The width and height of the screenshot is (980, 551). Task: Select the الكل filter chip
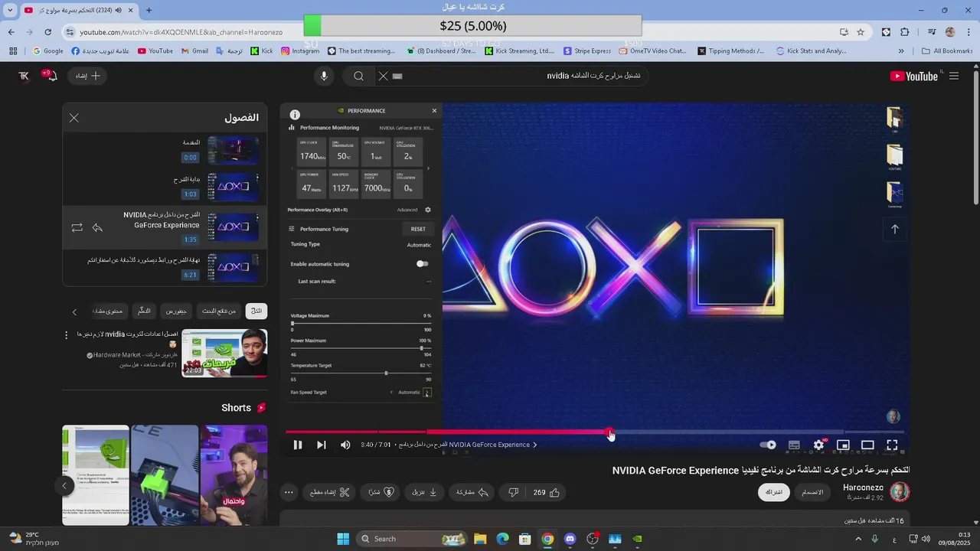[256, 311]
